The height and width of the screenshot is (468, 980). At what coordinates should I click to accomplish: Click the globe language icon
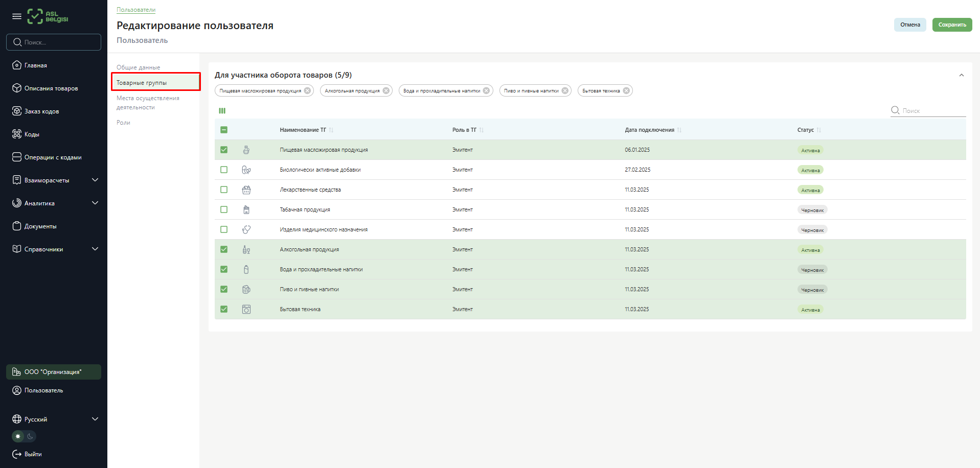point(17,419)
